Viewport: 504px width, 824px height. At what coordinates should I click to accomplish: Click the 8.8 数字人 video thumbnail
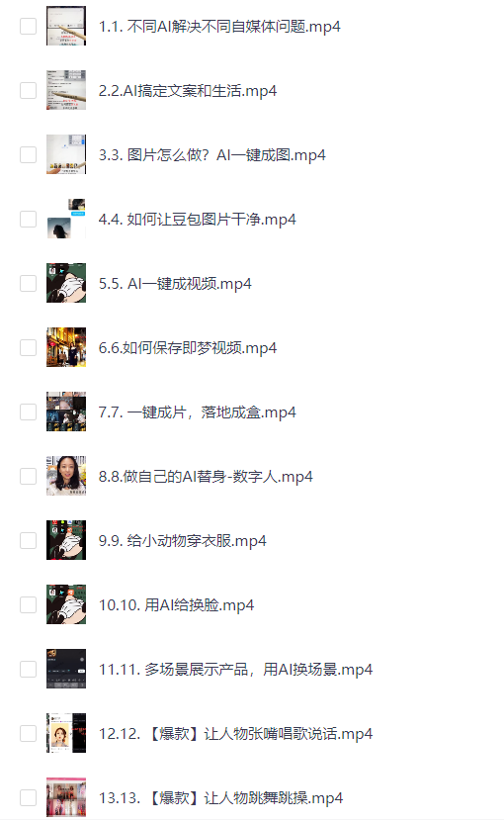click(66, 476)
